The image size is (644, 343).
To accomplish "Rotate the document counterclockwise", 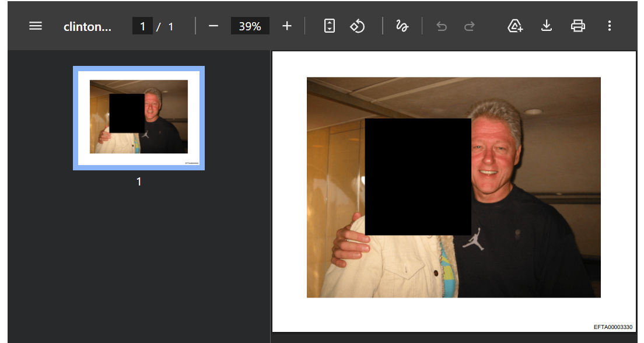I will (x=357, y=26).
